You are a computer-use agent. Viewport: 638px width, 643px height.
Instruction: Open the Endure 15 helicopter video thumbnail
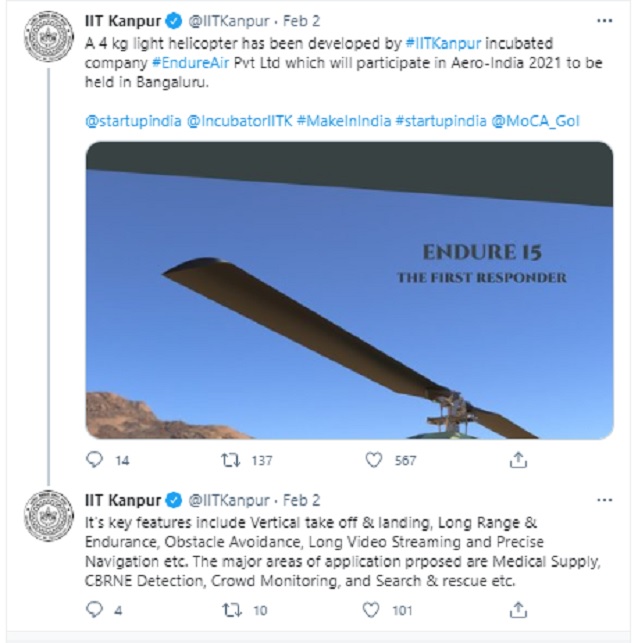[349, 290]
